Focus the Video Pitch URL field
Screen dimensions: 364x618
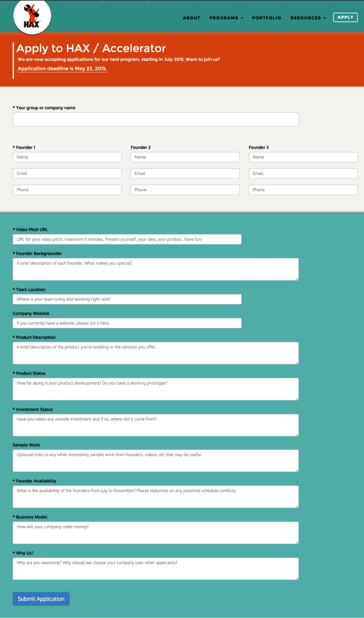coord(127,239)
